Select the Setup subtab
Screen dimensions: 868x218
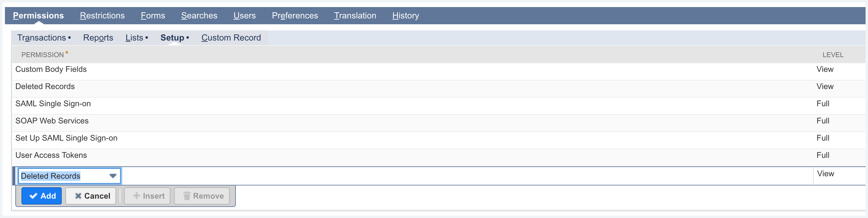[173, 38]
